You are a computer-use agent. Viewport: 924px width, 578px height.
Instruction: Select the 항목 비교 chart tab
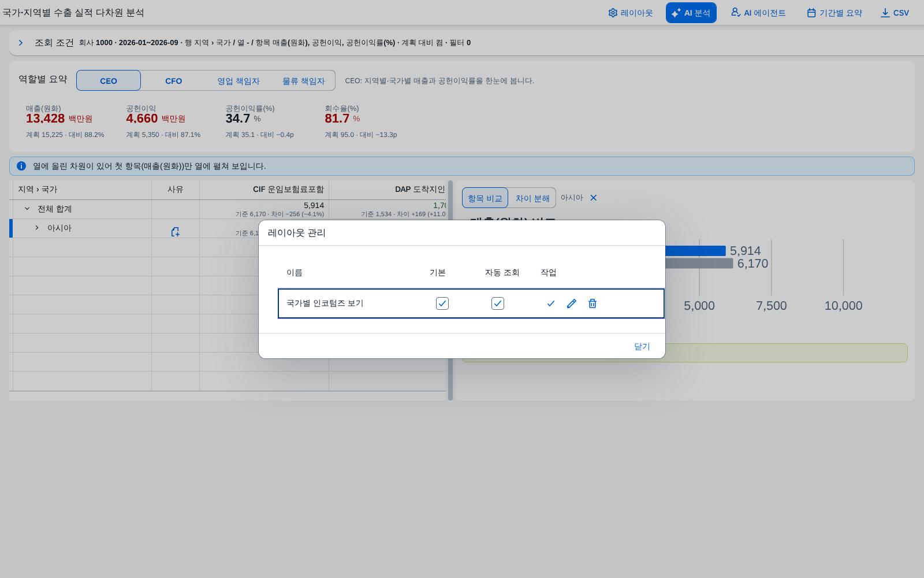(x=485, y=198)
